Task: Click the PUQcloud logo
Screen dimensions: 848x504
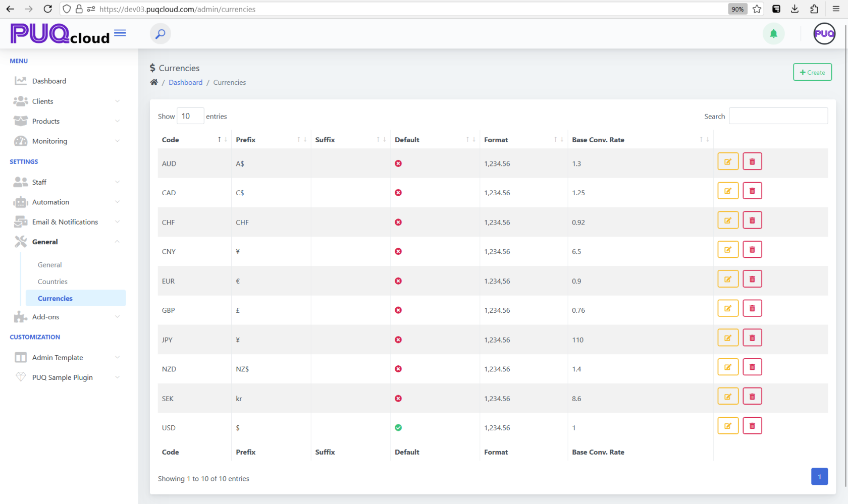Action: (x=60, y=34)
